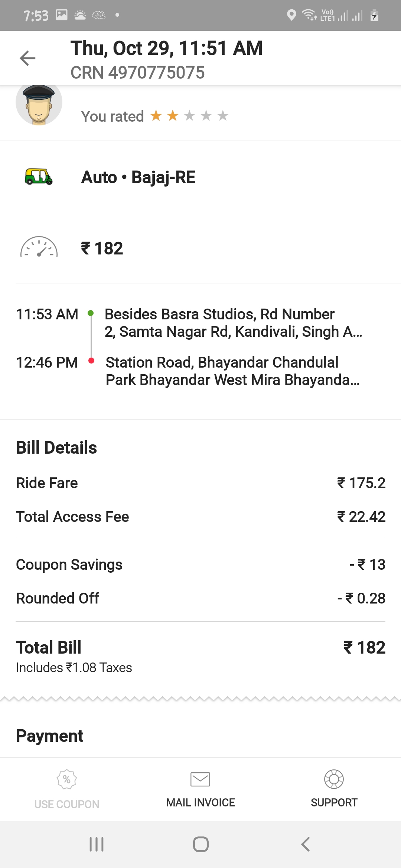401x868 pixels.
Task: Tap the Use Coupon option
Action: tap(67, 789)
